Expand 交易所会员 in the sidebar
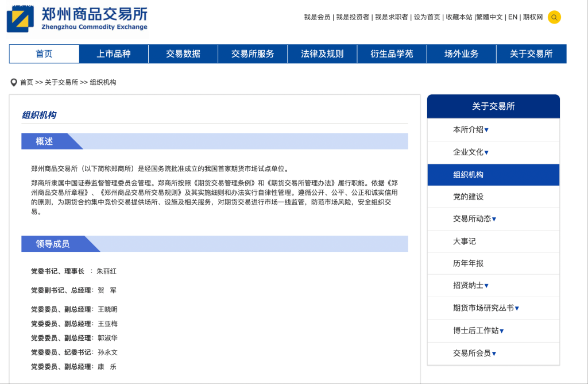The image size is (588, 384). coord(494,354)
